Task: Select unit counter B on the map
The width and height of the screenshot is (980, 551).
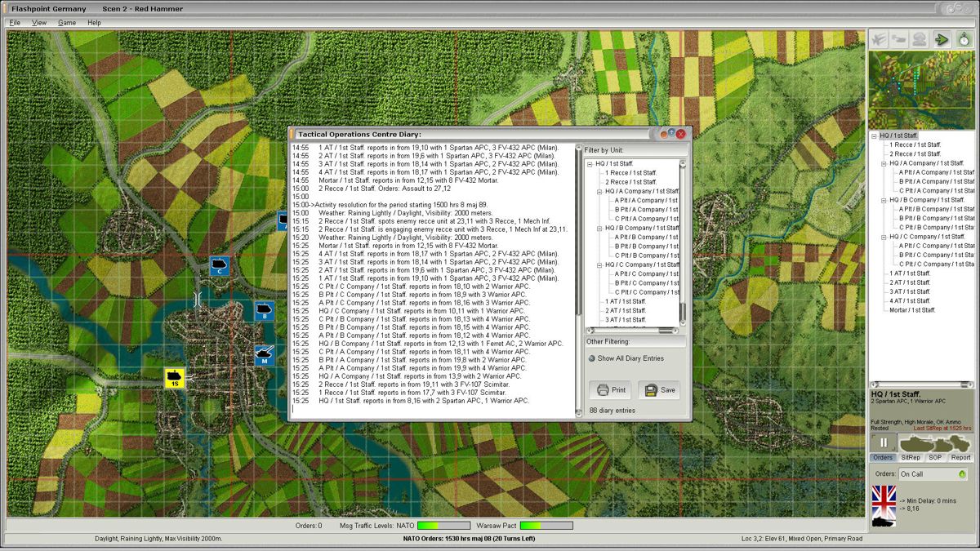Action: 263,311
